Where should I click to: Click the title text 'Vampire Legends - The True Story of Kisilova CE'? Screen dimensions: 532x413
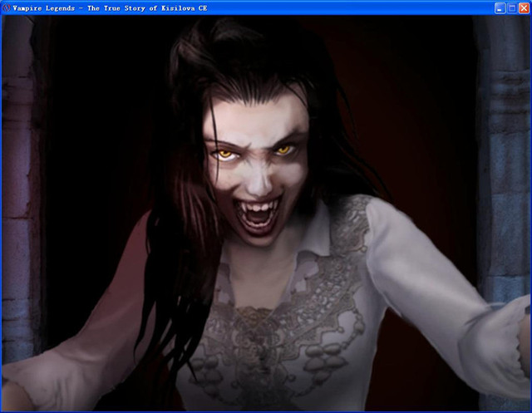pyautogui.click(x=110, y=8)
